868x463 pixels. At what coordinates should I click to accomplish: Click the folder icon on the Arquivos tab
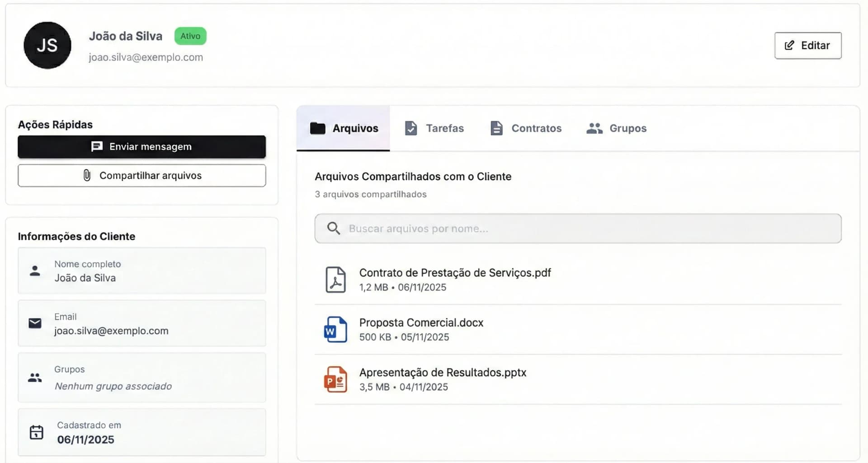click(318, 128)
